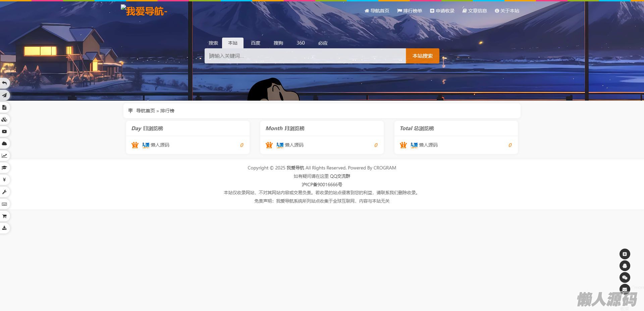Click the Total 总浏览榜 heading

point(417,128)
